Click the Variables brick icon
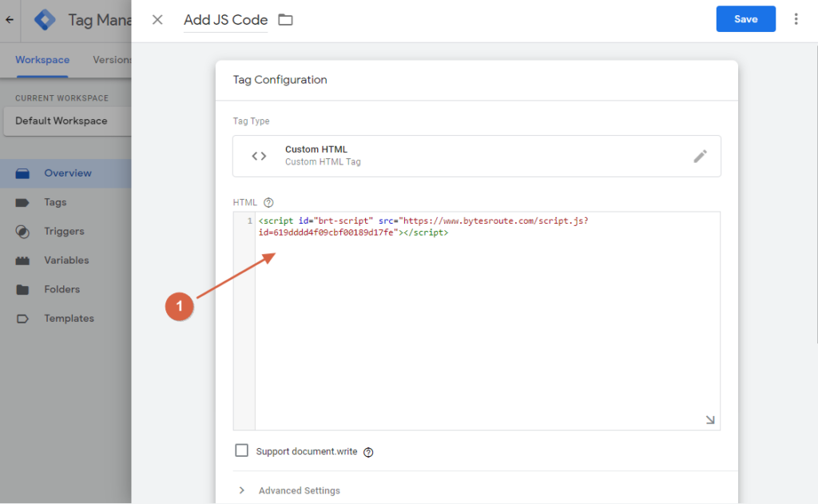The width and height of the screenshot is (818, 504). 22,260
